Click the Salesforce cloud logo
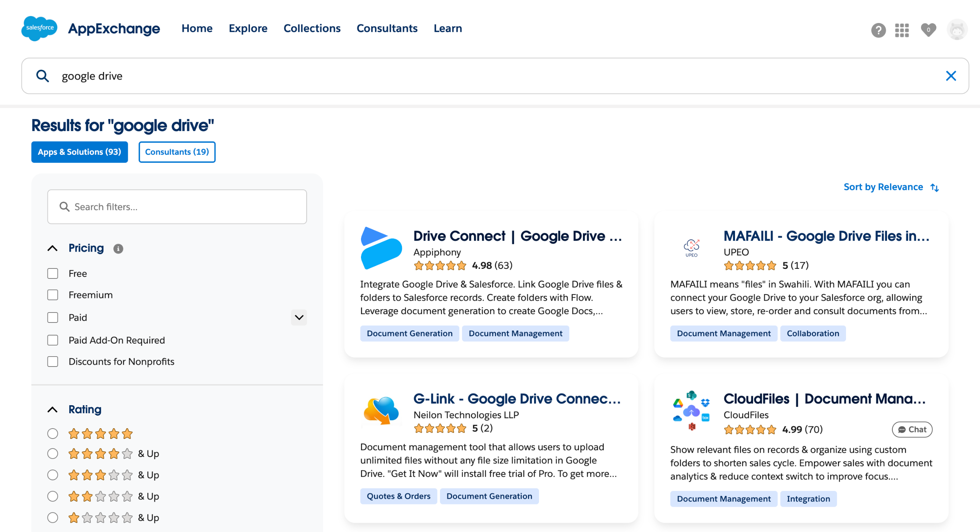The image size is (980, 532). click(x=39, y=28)
